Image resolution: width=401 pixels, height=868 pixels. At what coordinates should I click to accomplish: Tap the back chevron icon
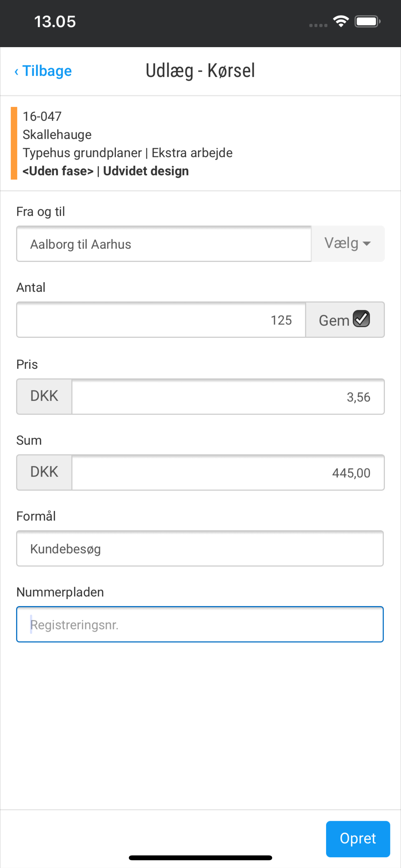coord(16,71)
